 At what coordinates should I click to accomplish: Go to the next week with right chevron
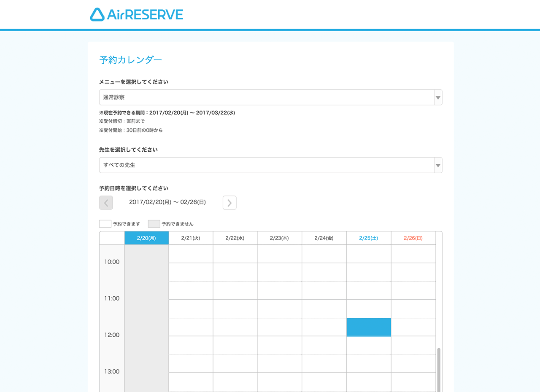tap(229, 203)
